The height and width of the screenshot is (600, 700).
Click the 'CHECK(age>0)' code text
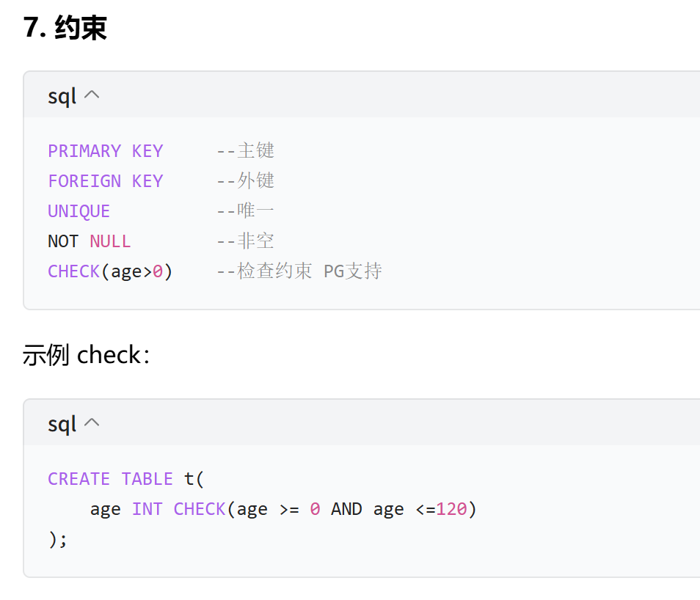click(x=110, y=271)
